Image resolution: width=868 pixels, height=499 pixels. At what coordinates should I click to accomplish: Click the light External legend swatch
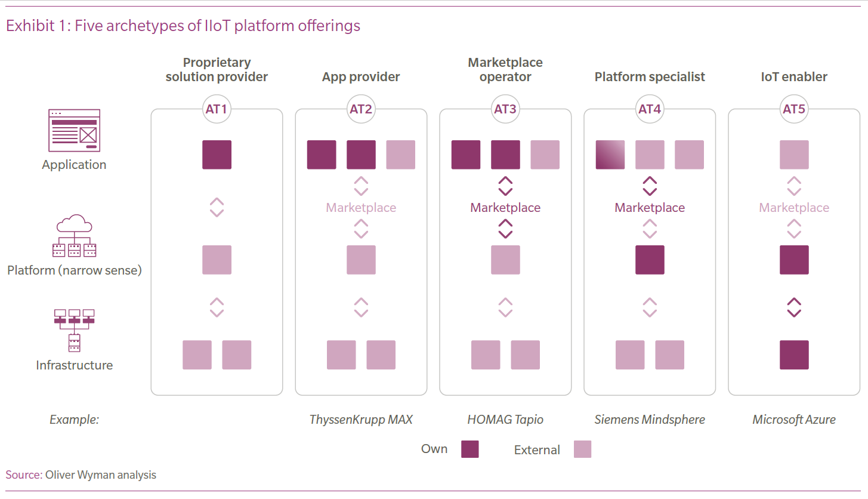click(582, 449)
